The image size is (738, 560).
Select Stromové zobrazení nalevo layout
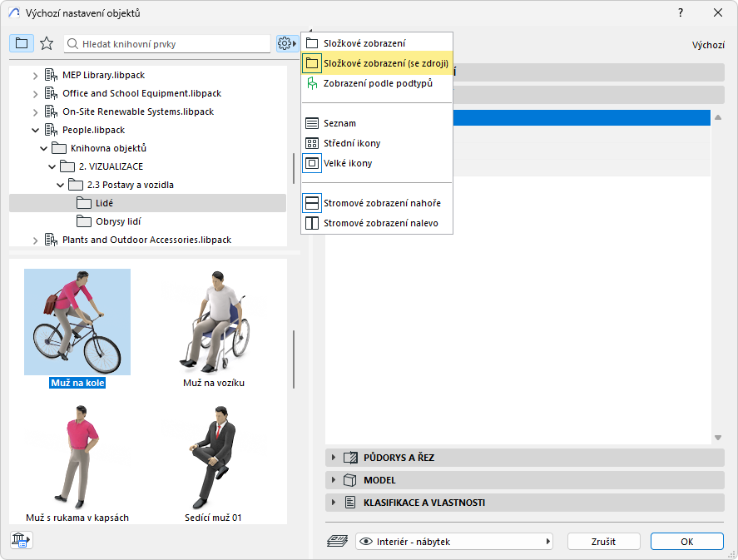click(x=377, y=223)
